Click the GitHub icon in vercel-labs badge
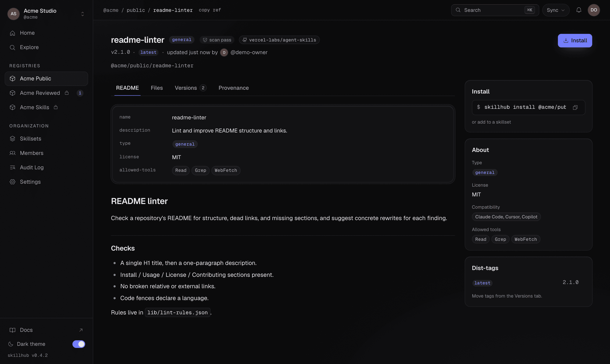610x364 pixels. point(244,40)
